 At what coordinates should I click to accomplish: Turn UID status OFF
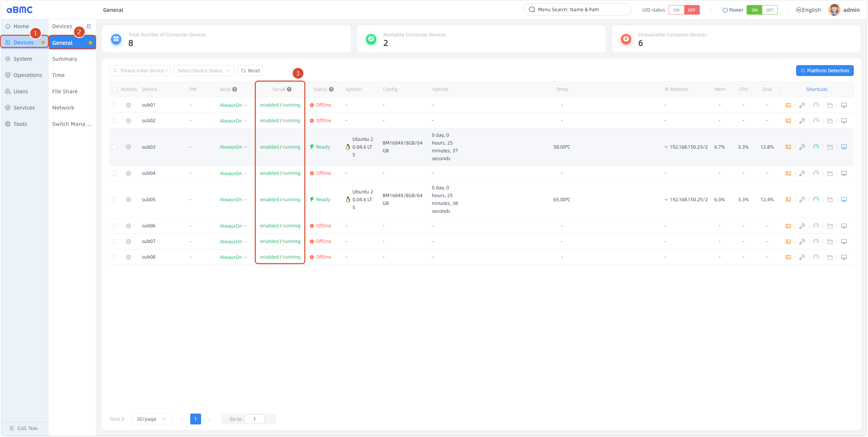coord(692,10)
